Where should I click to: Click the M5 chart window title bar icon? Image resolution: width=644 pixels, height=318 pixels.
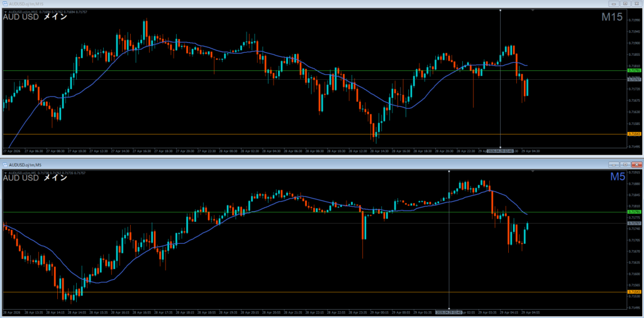coord(5,164)
